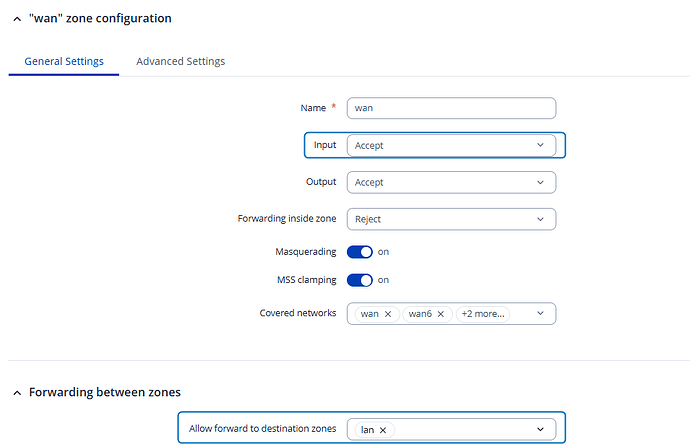Click the lan zone chip label
690x444 pixels.
pos(367,430)
